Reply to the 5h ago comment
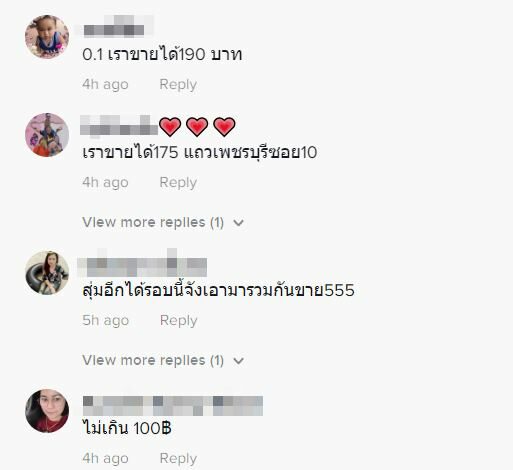 pos(178,320)
